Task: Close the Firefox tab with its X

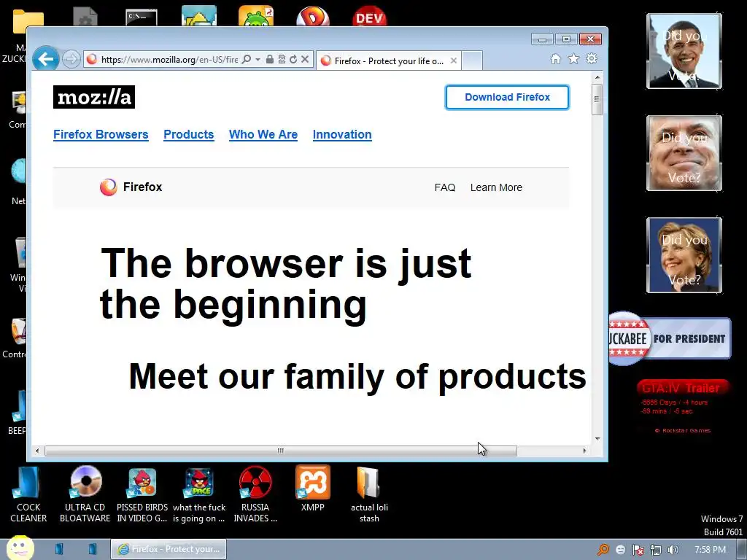Action: click(454, 61)
